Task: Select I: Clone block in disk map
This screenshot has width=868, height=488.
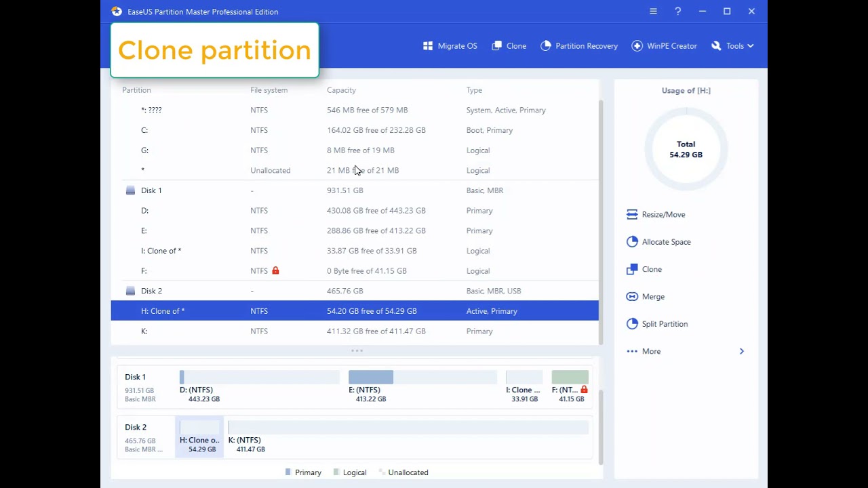Action: click(x=524, y=386)
